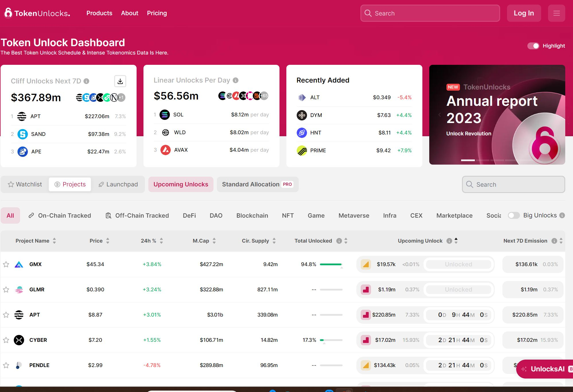573x392 pixels.
Task: Select the Projects tab
Action: [70, 184]
